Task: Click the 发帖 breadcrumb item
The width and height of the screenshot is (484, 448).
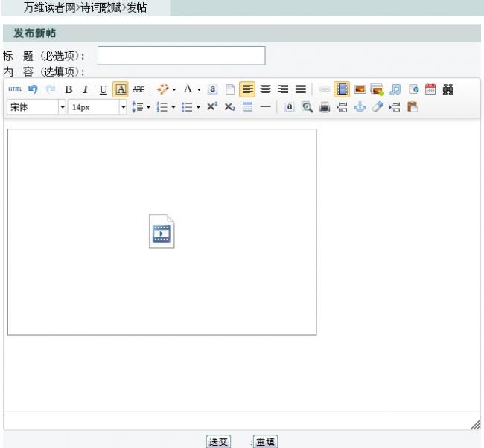Action: 136,7
